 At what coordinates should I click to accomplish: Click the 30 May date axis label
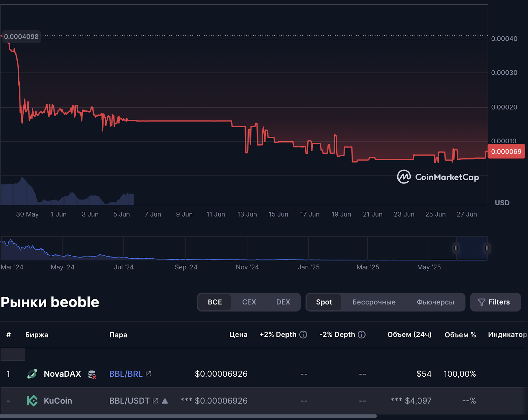pyautogui.click(x=27, y=214)
